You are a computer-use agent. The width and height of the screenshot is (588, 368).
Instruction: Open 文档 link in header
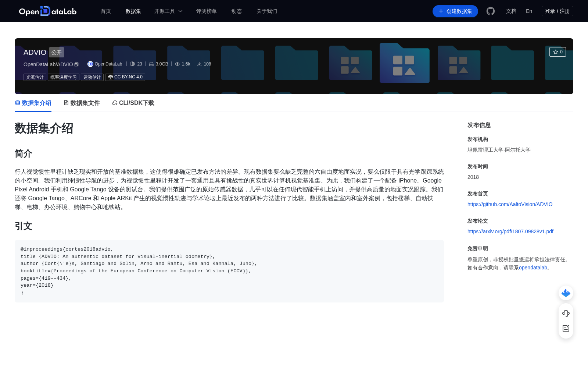511,11
